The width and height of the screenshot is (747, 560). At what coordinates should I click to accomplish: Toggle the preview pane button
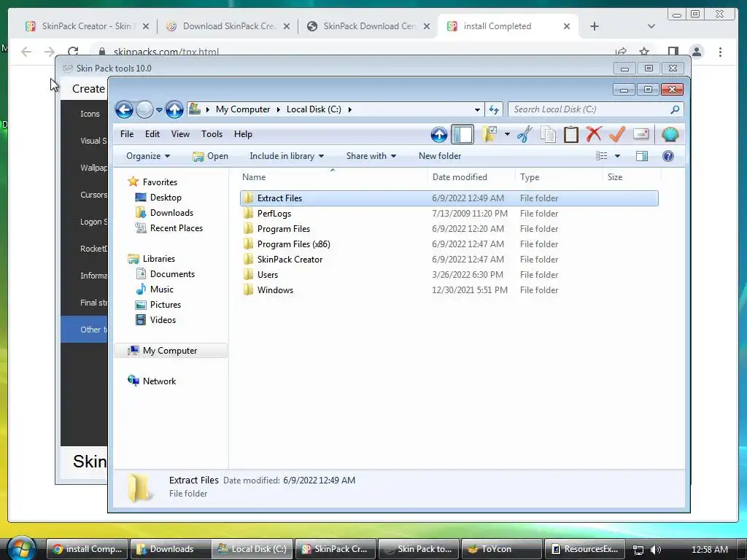[x=642, y=156]
